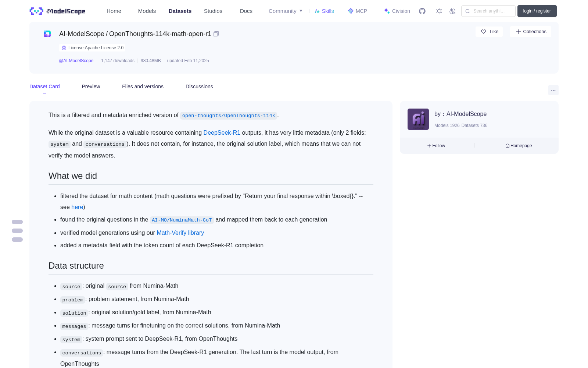Click the '980.48MB' size text
This screenshot has height=368, width=588.
pos(151,61)
